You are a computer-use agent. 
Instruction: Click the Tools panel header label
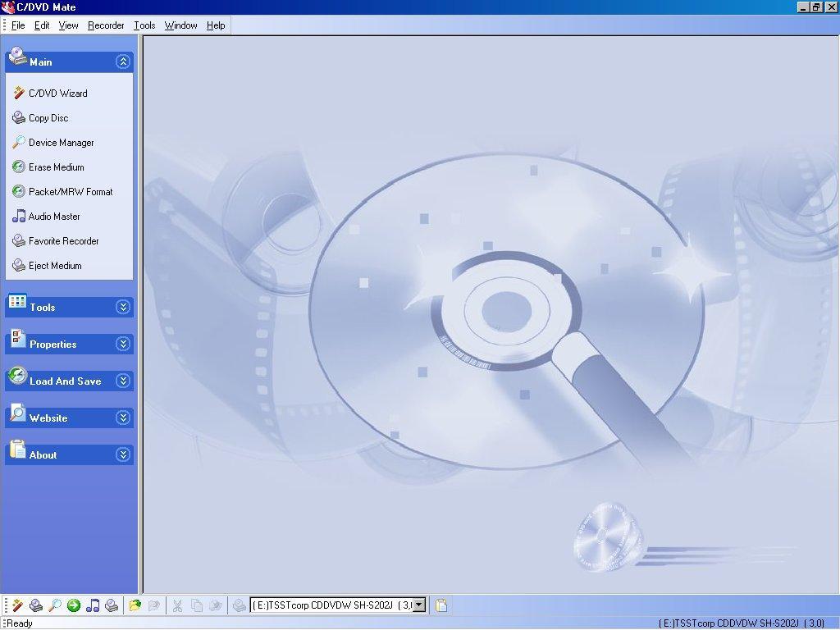point(43,308)
